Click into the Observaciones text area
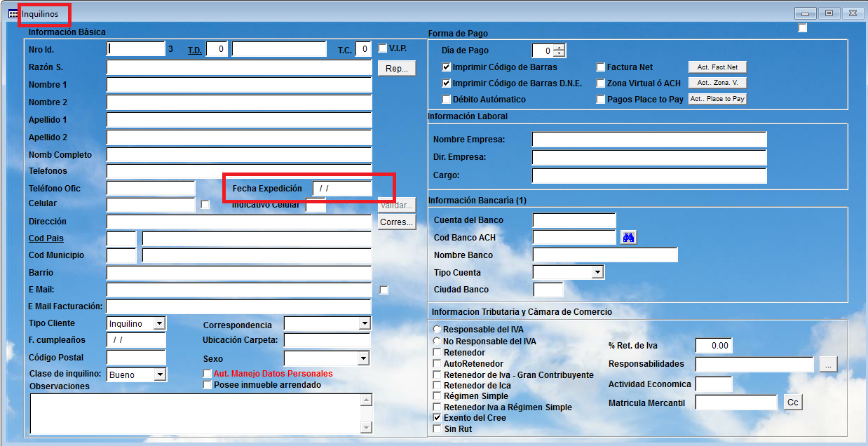 pos(195,414)
